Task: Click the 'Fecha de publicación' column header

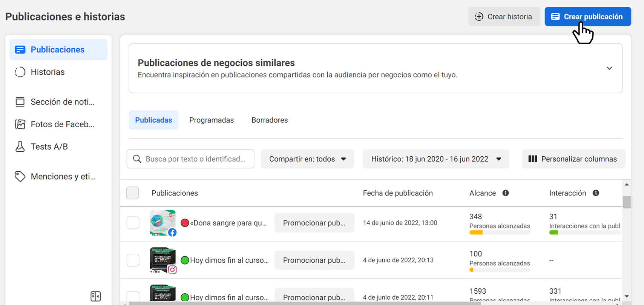Action: (x=398, y=193)
